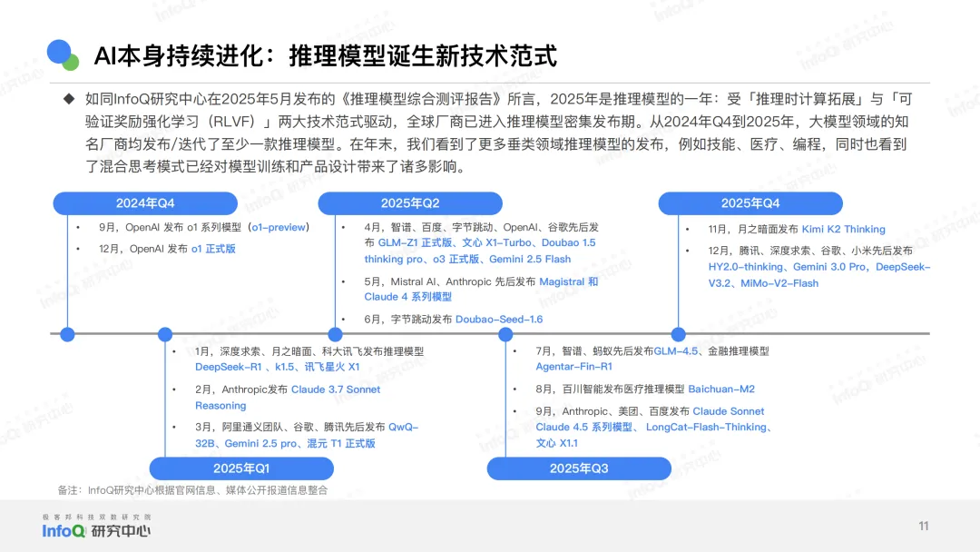Click the 极客邦科技双数研究院 footer caption
This screenshot has width=980, height=552.
[x=97, y=517]
